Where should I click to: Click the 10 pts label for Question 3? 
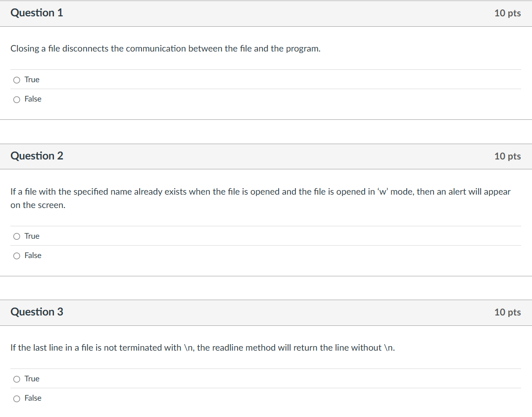coord(508,313)
